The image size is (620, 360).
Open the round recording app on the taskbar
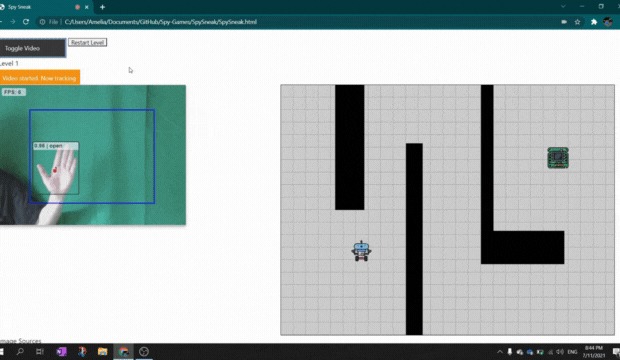tap(144, 351)
